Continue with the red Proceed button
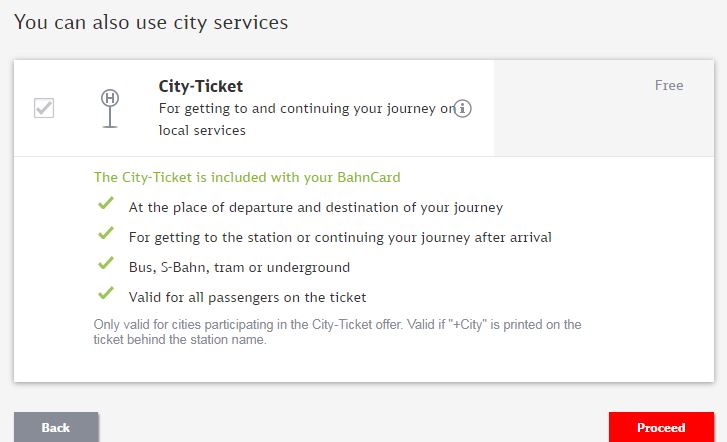727x442 pixels. [661, 427]
